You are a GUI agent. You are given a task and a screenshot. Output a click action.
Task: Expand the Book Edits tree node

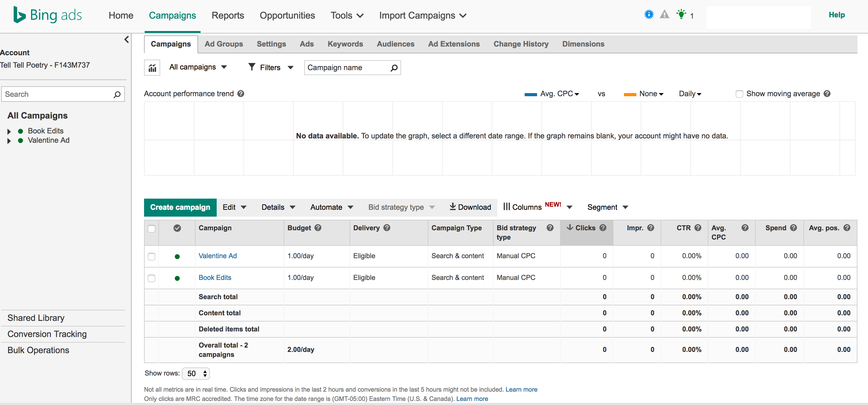[9, 131]
